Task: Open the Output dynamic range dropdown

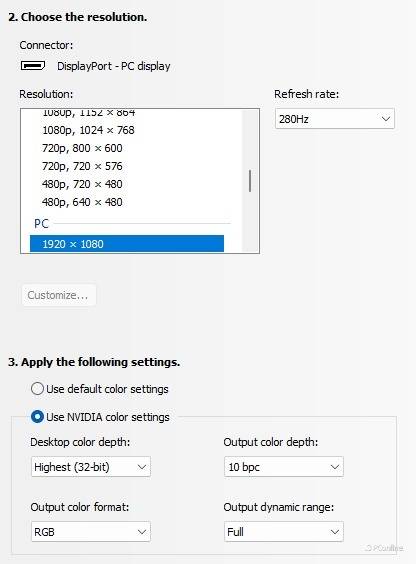Action: (284, 532)
